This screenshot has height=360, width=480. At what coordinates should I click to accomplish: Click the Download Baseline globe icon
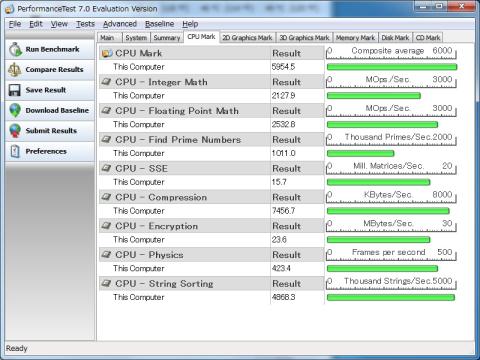coord(15,110)
